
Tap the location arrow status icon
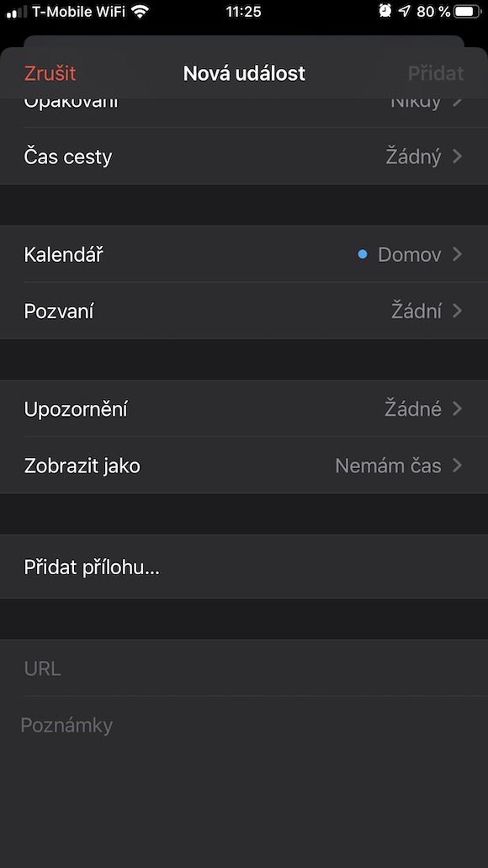click(405, 10)
